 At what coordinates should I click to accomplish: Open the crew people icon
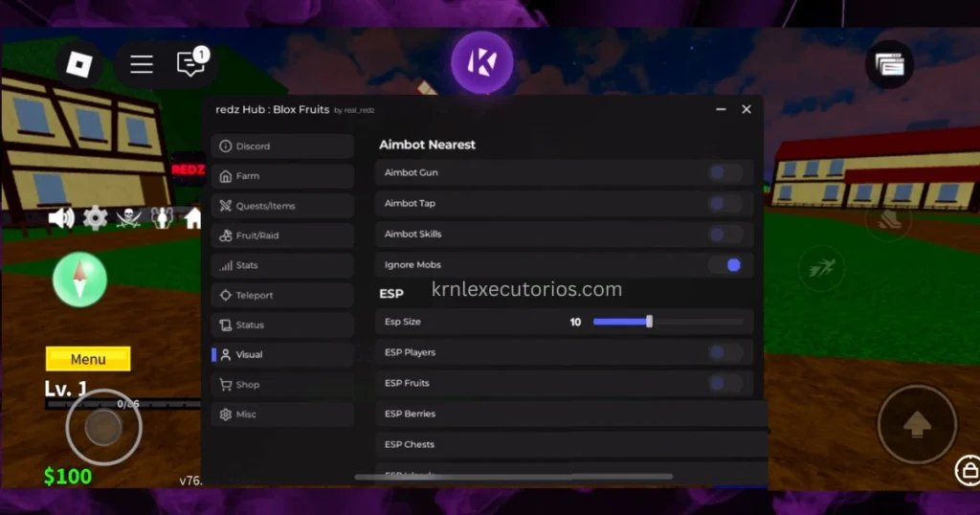click(x=162, y=217)
